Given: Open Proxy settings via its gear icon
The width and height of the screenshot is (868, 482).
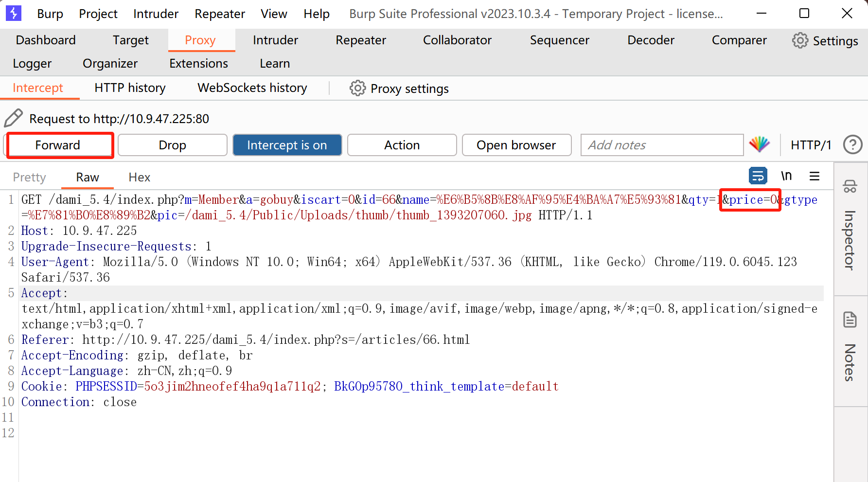Looking at the screenshot, I should pos(357,88).
